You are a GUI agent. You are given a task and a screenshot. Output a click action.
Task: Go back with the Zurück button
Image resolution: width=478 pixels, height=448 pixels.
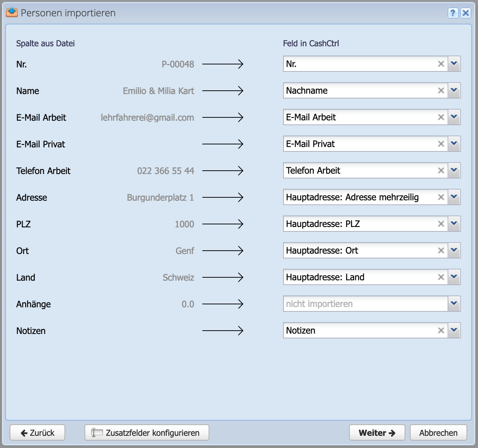click(x=37, y=432)
